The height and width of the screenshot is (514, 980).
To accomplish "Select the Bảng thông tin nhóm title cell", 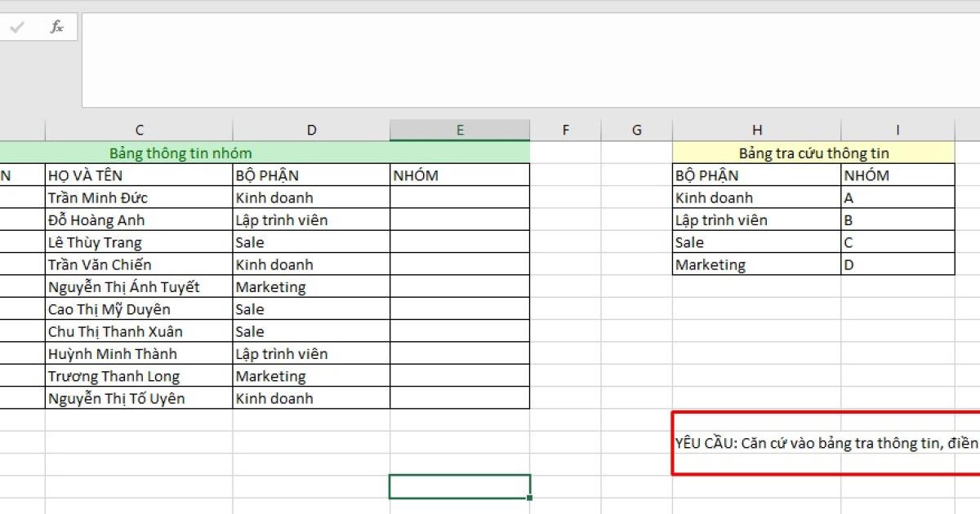I will click(x=180, y=153).
